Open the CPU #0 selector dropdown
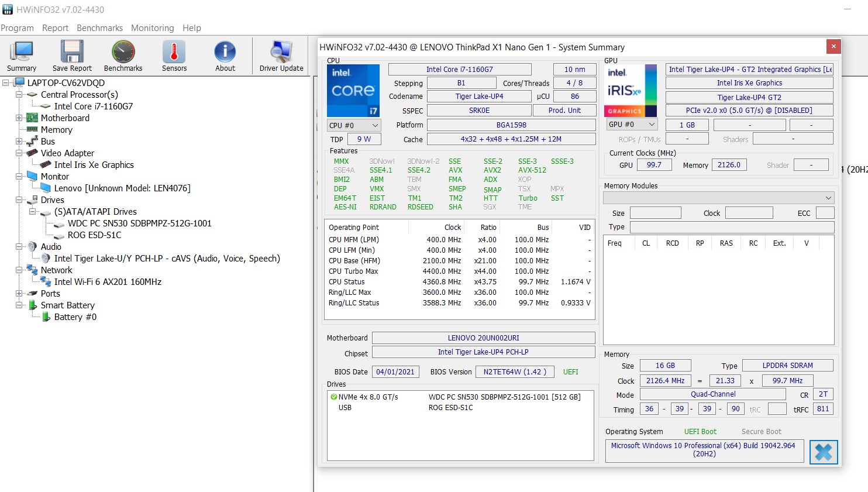This screenshot has width=868, height=492. [354, 125]
